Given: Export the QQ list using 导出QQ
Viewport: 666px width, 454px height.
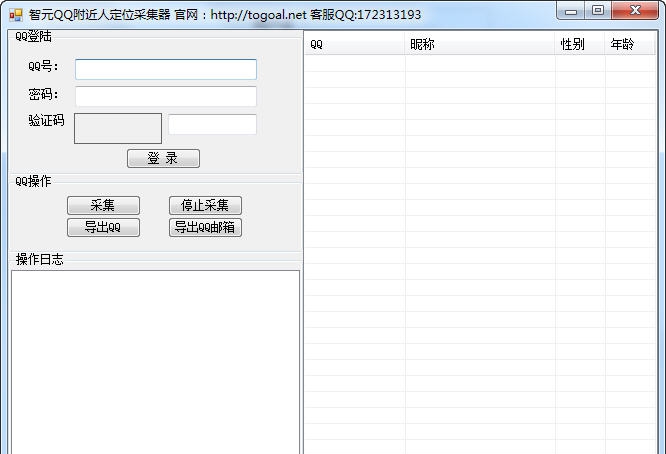Looking at the screenshot, I should coord(103,227).
